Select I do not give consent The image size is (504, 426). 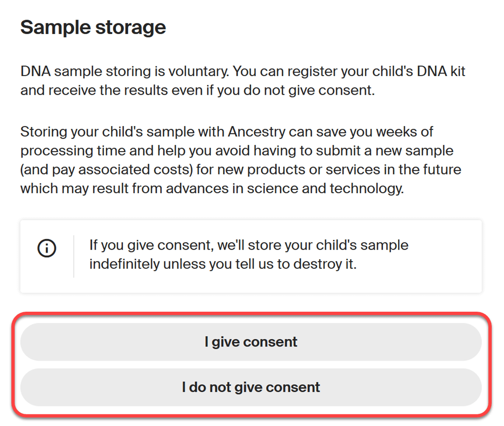pyautogui.click(x=251, y=387)
